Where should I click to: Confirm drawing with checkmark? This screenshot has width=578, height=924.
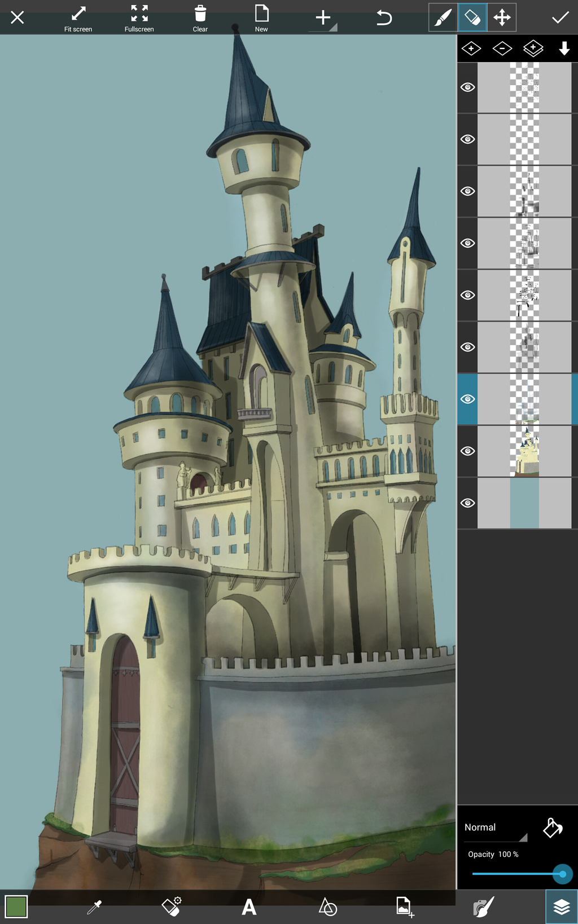coord(560,17)
